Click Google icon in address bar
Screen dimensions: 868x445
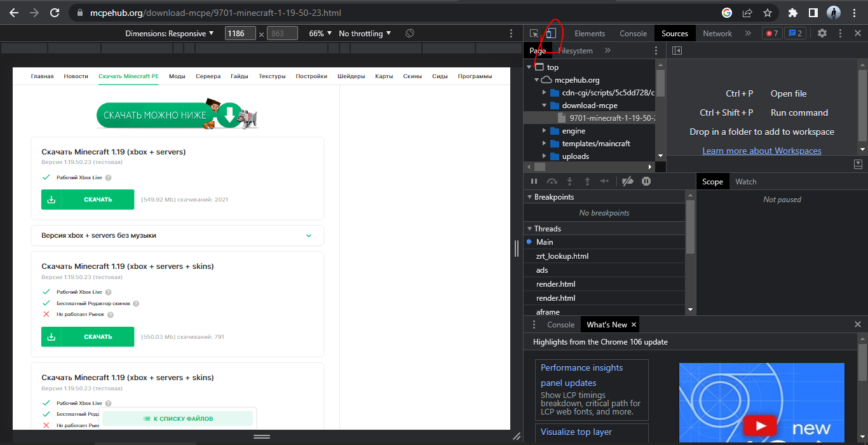727,13
